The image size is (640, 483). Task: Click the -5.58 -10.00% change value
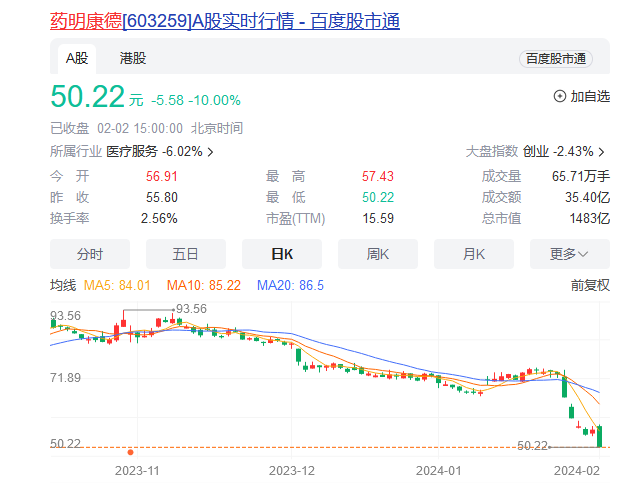click(x=196, y=100)
